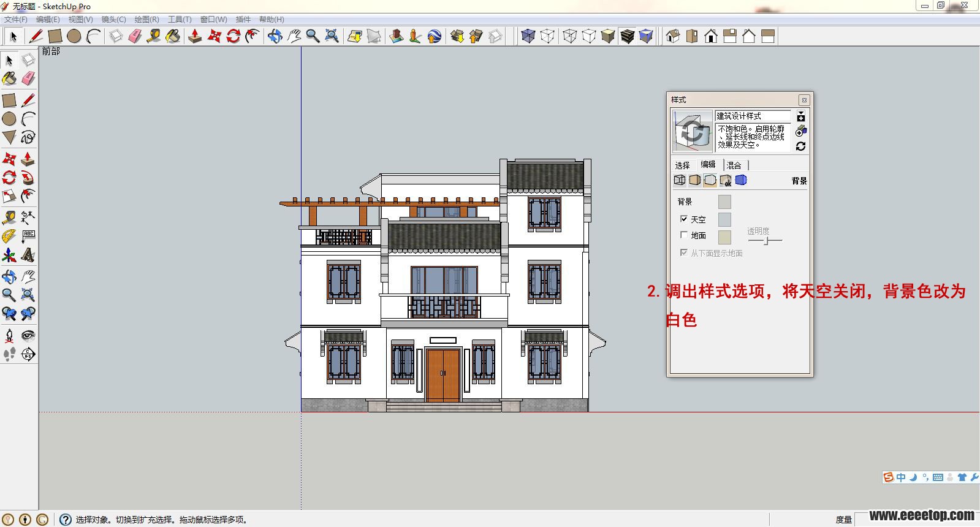Click the Get Models download icon
This screenshot has width=980, height=527.
pos(457,36)
